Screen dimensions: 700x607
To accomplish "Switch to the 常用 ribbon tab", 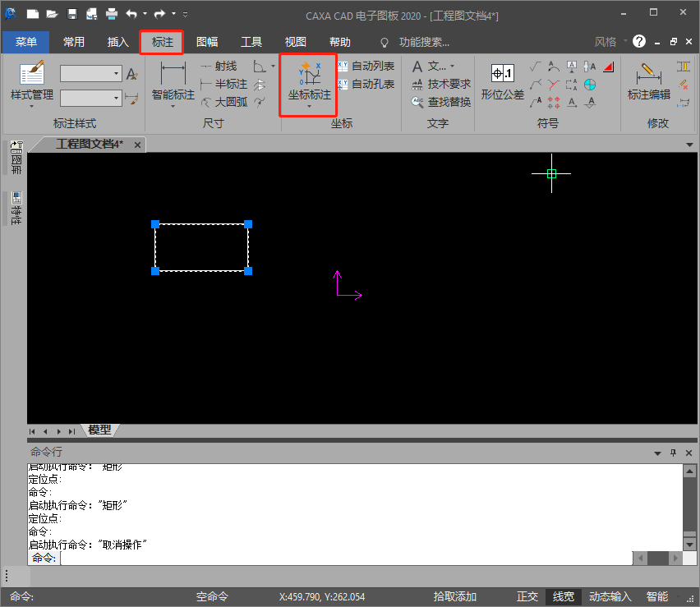I will pos(74,42).
